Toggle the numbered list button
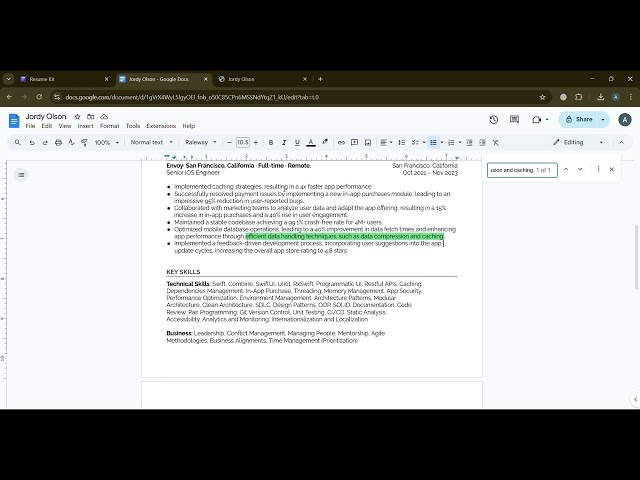640x480 pixels. coord(451,142)
